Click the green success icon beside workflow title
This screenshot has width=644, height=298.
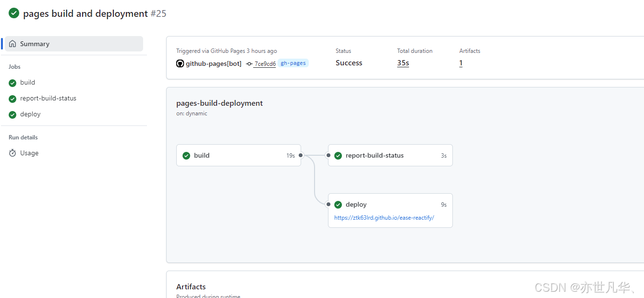[14, 13]
